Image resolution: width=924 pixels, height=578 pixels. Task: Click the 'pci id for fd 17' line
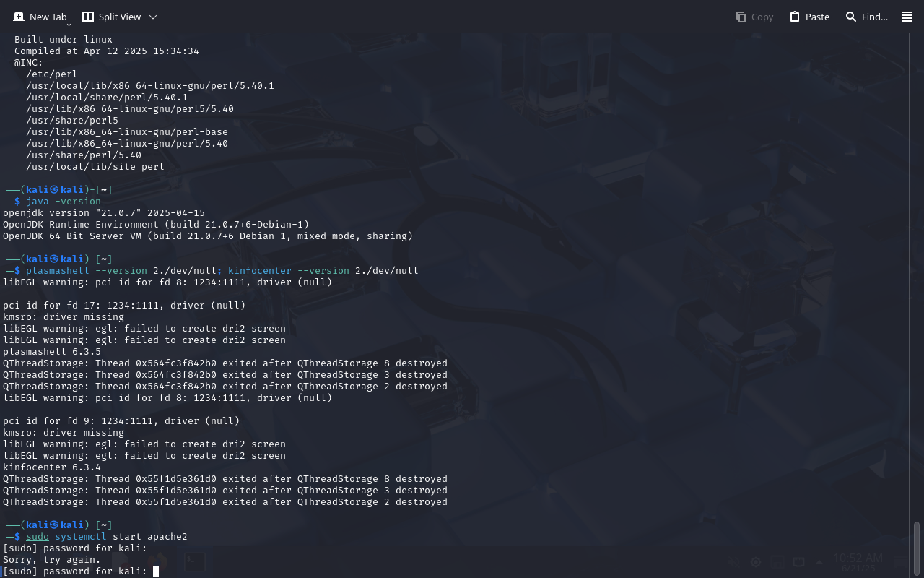pos(124,306)
